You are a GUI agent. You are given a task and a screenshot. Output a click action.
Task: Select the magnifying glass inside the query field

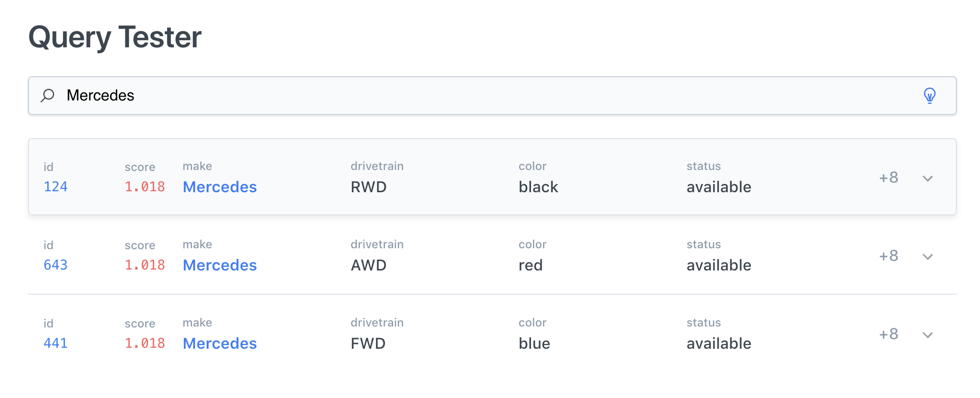point(48,96)
